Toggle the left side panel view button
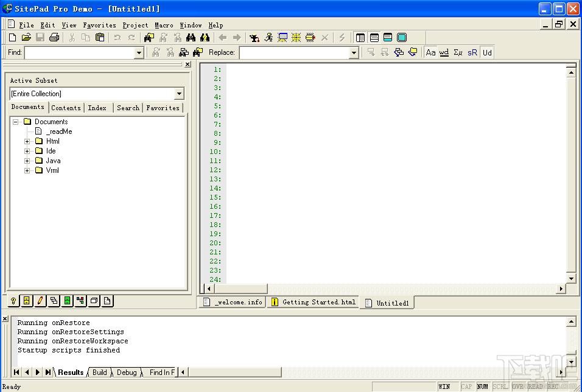The image size is (582, 392). pos(360,38)
